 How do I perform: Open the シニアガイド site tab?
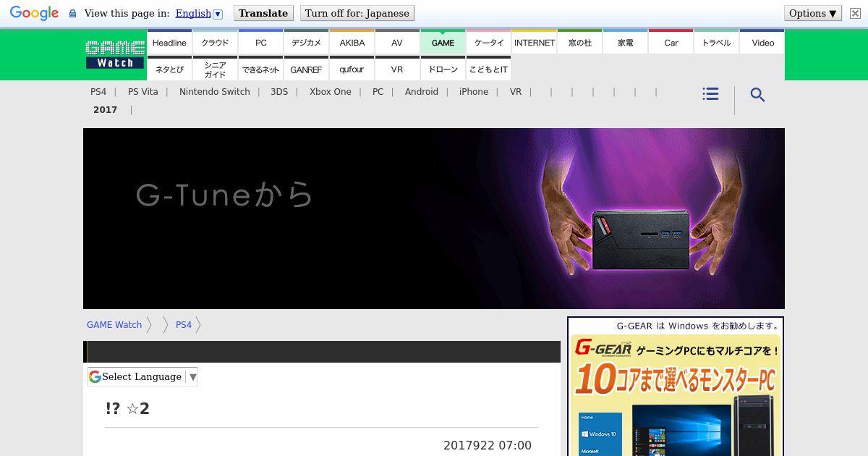(215, 69)
